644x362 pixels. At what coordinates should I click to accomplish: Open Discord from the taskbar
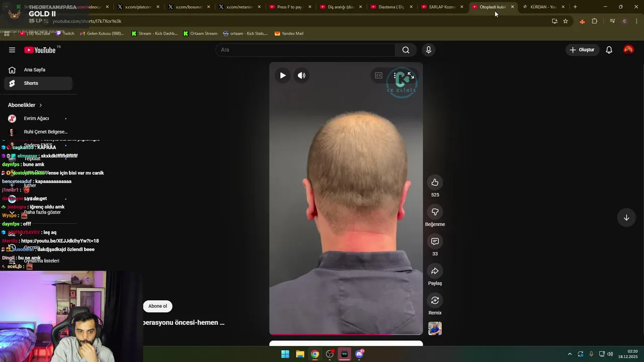(x=359, y=354)
